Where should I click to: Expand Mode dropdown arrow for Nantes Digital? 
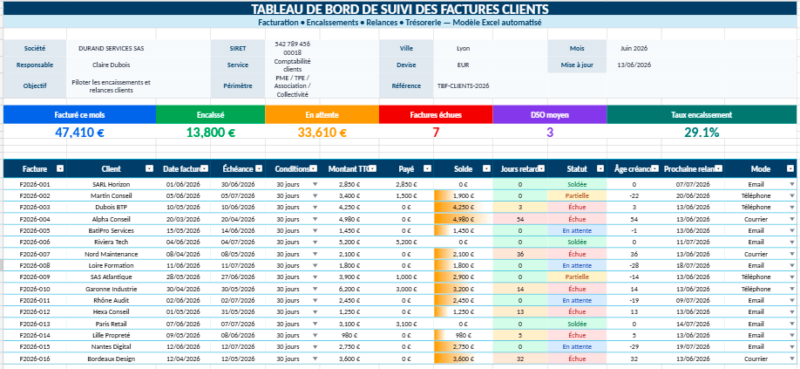(792, 347)
